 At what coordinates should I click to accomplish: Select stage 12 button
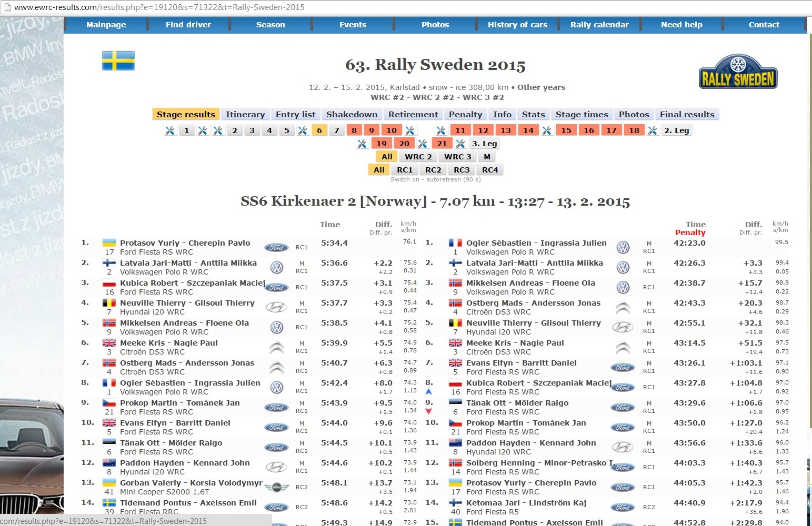pos(483,130)
